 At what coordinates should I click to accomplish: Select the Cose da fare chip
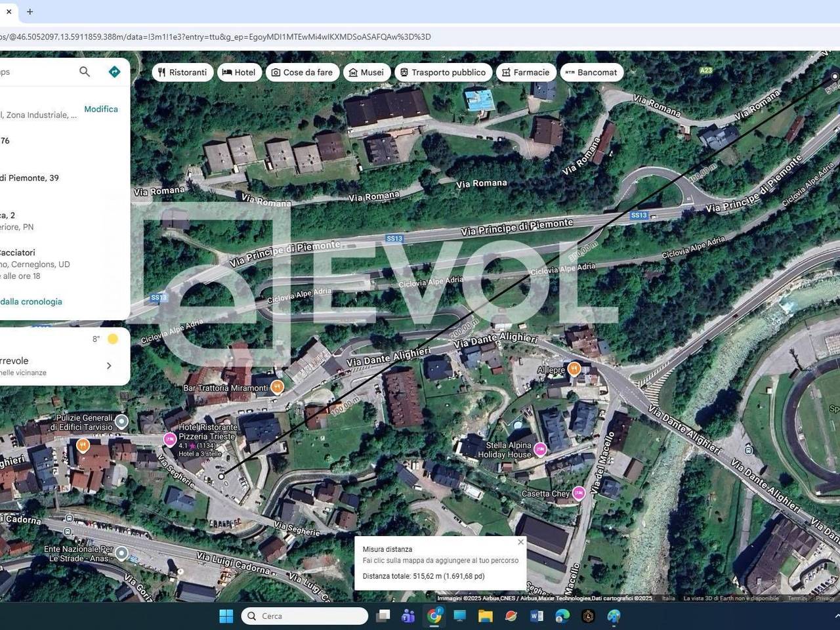(x=303, y=72)
